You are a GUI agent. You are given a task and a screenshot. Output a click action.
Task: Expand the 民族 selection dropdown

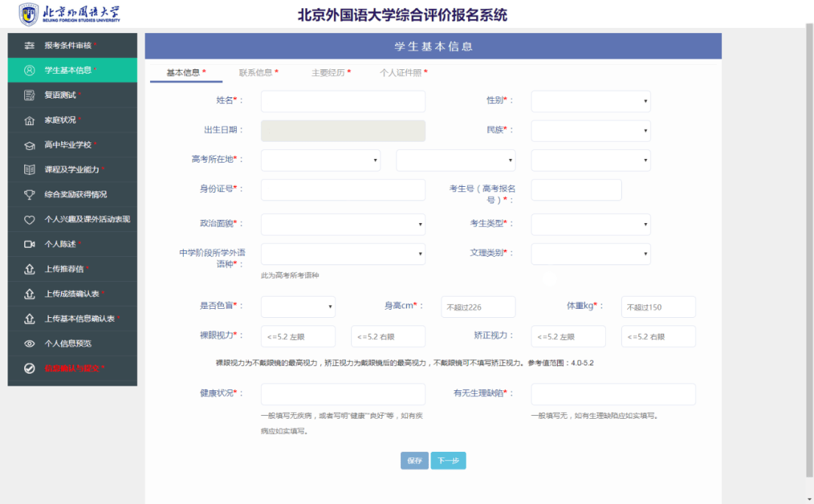tap(590, 130)
